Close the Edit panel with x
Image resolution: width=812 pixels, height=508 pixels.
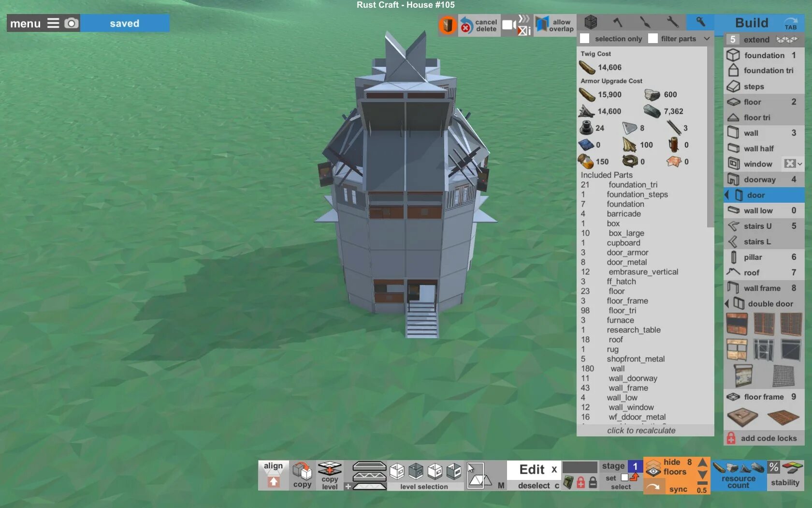554,469
